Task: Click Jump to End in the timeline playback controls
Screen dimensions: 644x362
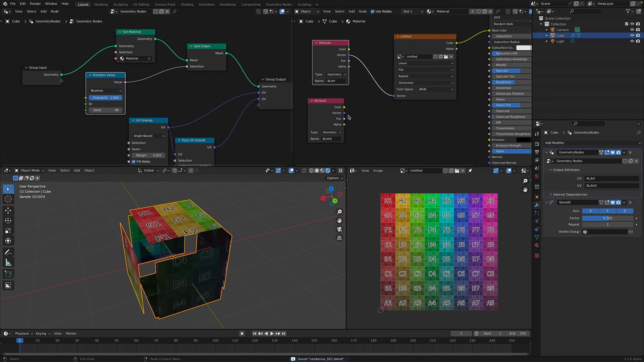Action: [x=283, y=334]
